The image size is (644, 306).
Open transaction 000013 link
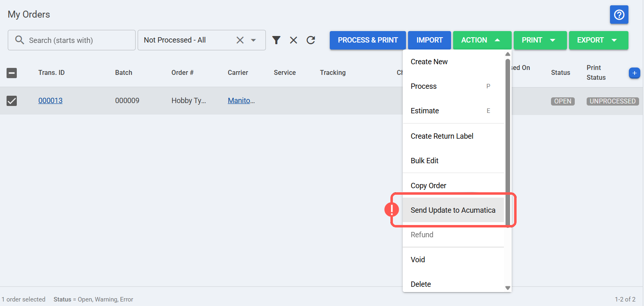click(50, 101)
